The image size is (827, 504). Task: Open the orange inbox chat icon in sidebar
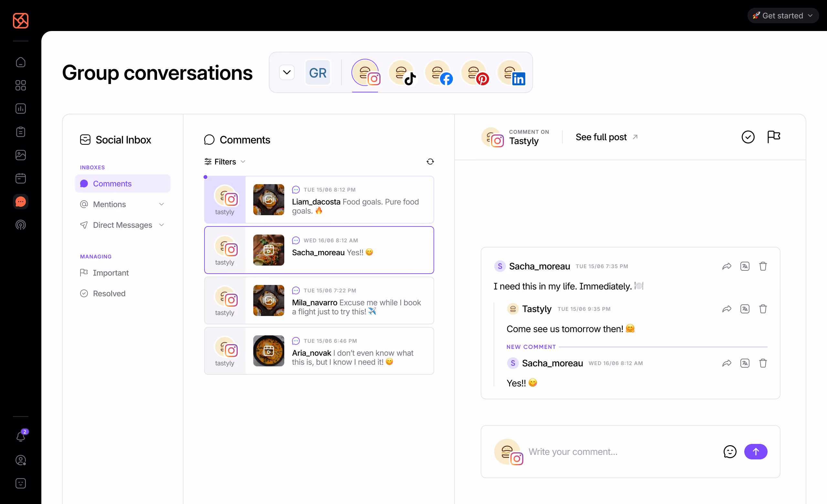click(20, 201)
